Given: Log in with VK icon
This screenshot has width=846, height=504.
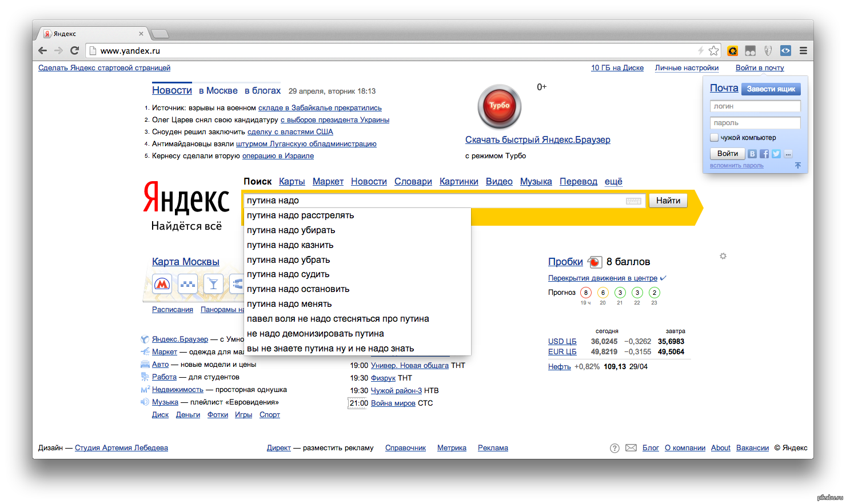Looking at the screenshot, I should click(752, 154).
